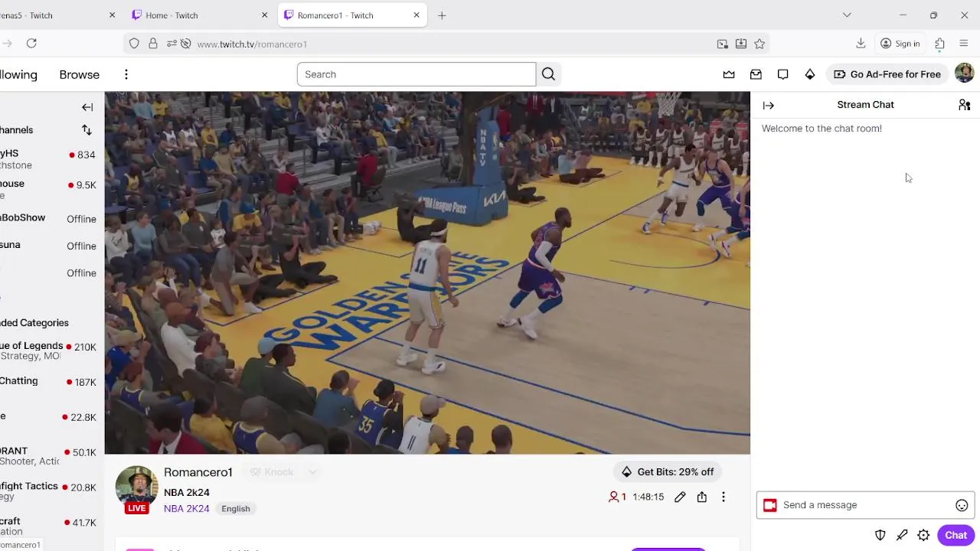
Task: Go to the Browse page
Action: [x=80, y=74]
